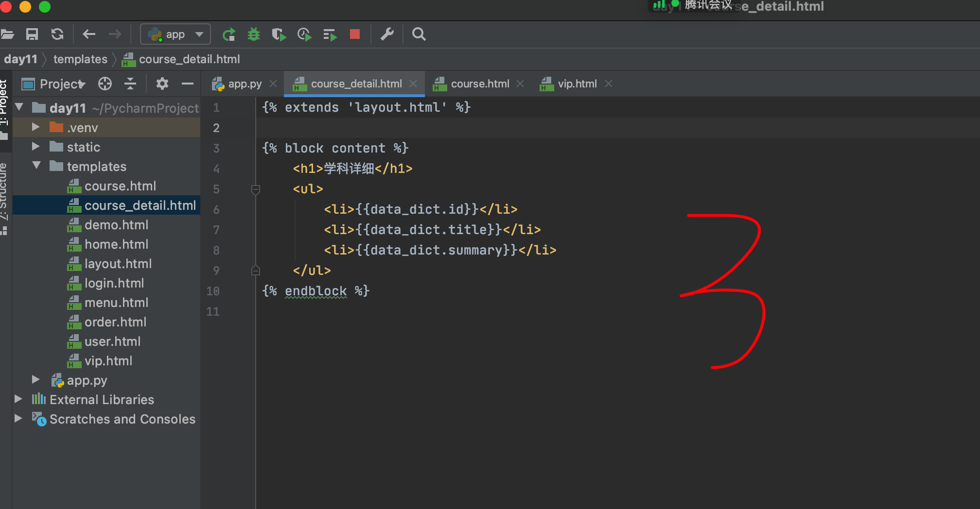Expand Scratches and Consoles
This screenshot has height=509, width=980.
click(x=18, y=418)
